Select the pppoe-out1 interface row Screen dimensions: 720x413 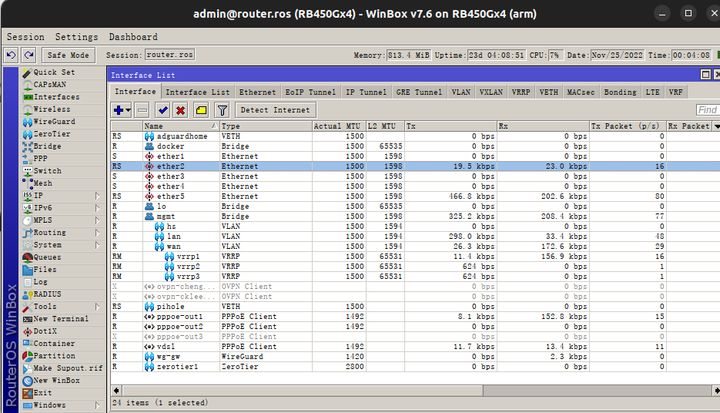coord(415,317)
